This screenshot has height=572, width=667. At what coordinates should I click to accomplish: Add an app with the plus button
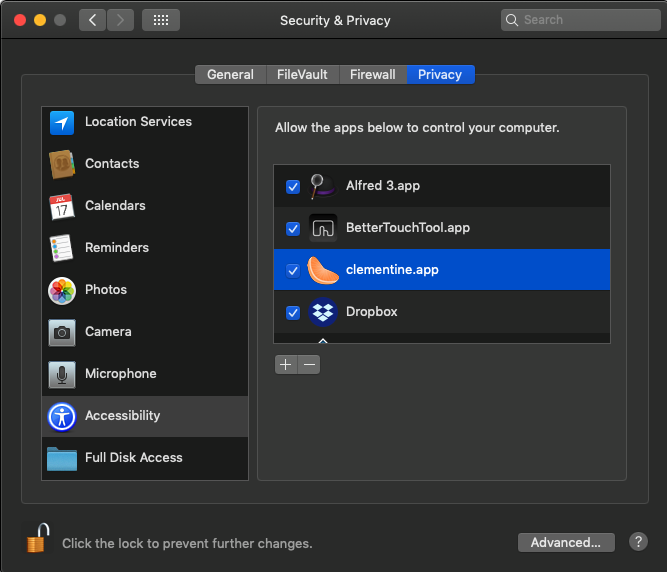[286, 365]
